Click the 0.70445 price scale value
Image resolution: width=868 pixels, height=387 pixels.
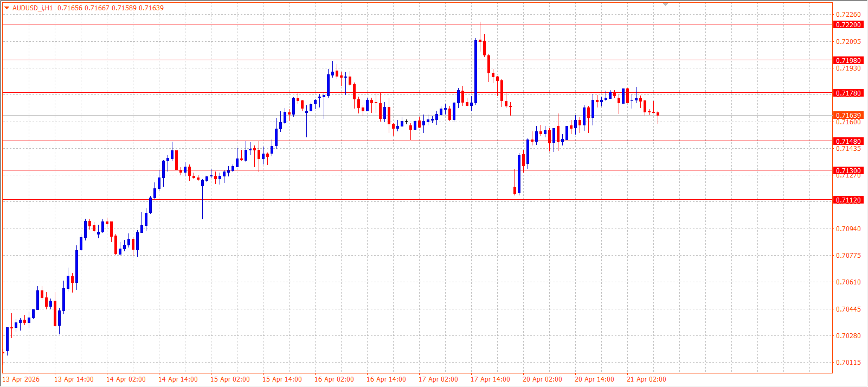[x=848, y=309]
